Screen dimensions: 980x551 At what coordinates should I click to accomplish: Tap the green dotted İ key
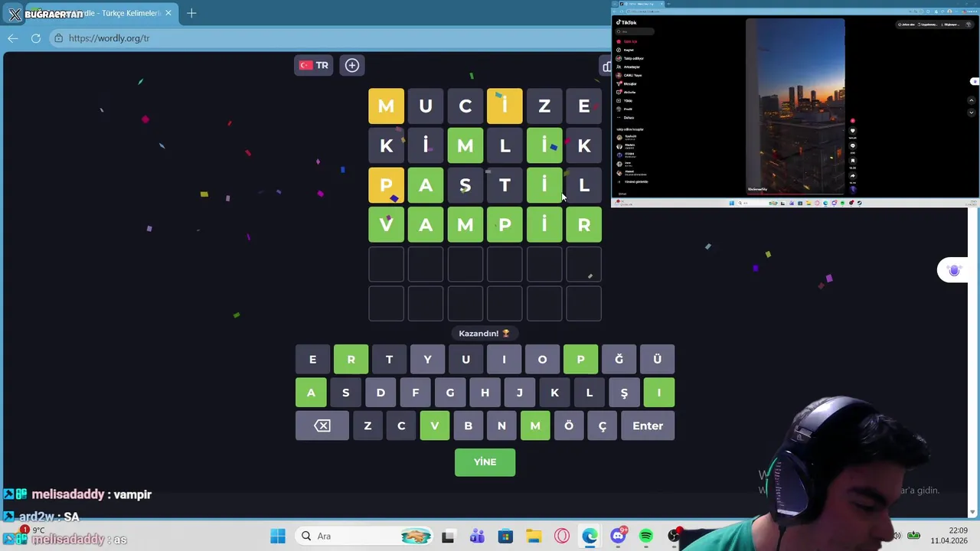tap(658, 393)
